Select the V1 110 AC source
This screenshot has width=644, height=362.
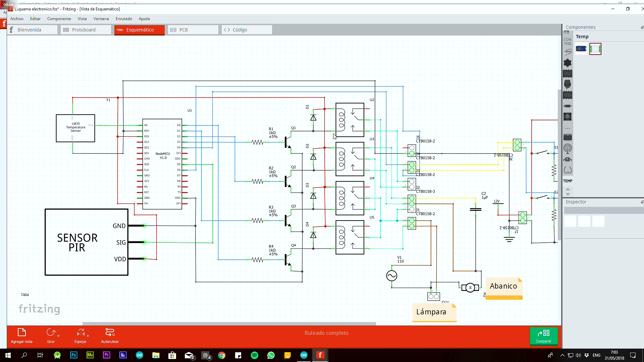click(x=391, y=276)
